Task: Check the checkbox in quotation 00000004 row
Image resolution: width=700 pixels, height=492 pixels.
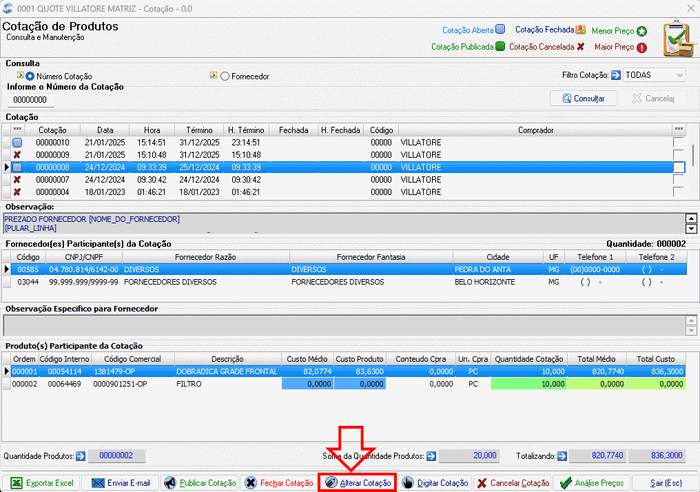Action: 679,192
